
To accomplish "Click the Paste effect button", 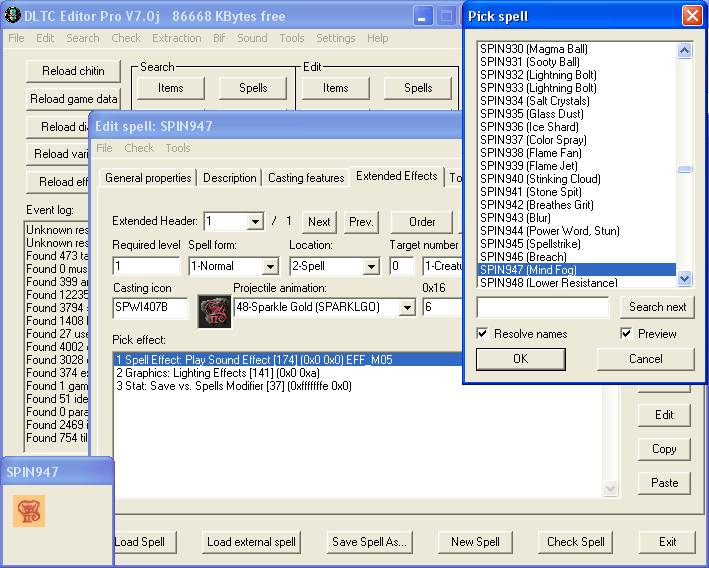I will [664, 483].
